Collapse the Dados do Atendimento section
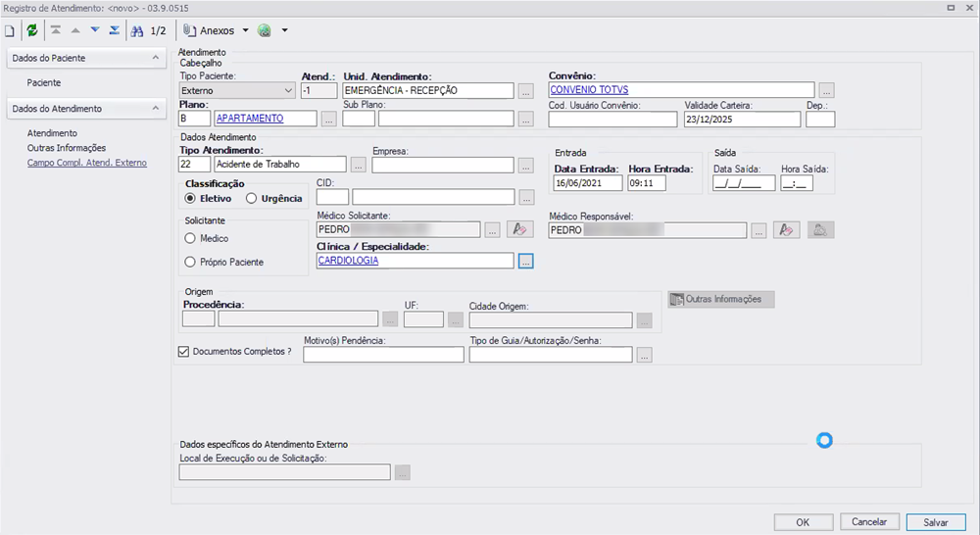The width and height of the screenshot is (980, 535). pyautogui.click(x=156, y=108)
